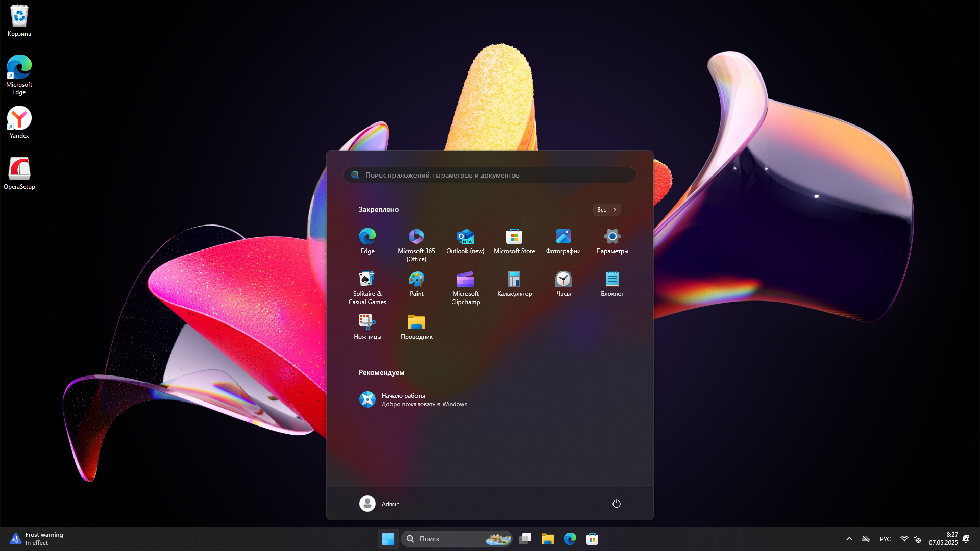Image resolution: width=980 pixels, height=551 pixels.
Task: Open Microsoft Store from the pinned apps
Action: tap(514, 242)
